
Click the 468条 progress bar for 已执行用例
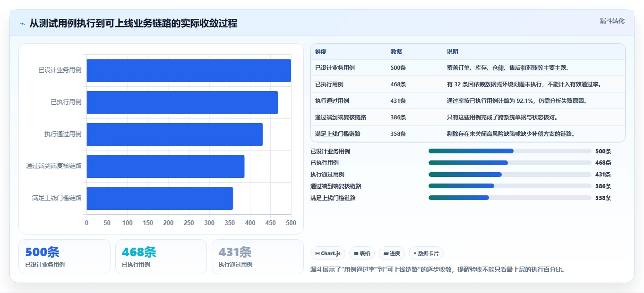point(510,163)
